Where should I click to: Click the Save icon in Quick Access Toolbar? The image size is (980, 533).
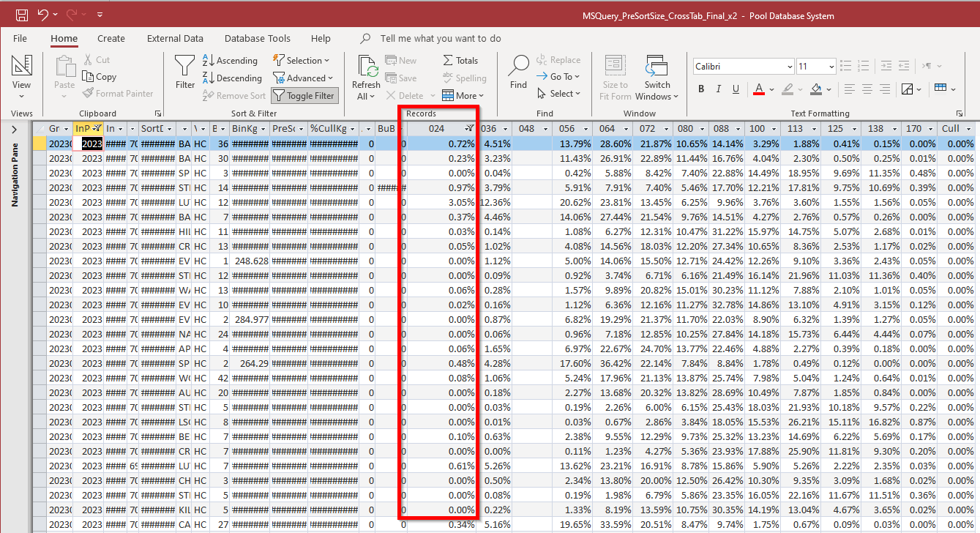[21, 15]
